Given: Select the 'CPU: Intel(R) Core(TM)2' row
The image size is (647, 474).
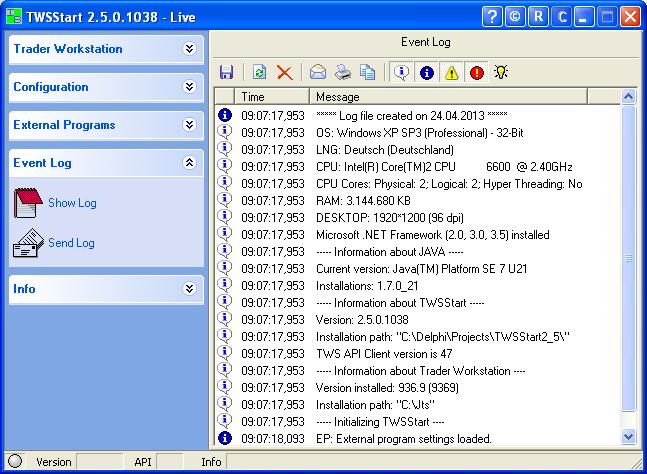Looking at the screenshot, I should click(x=417, y=167).
